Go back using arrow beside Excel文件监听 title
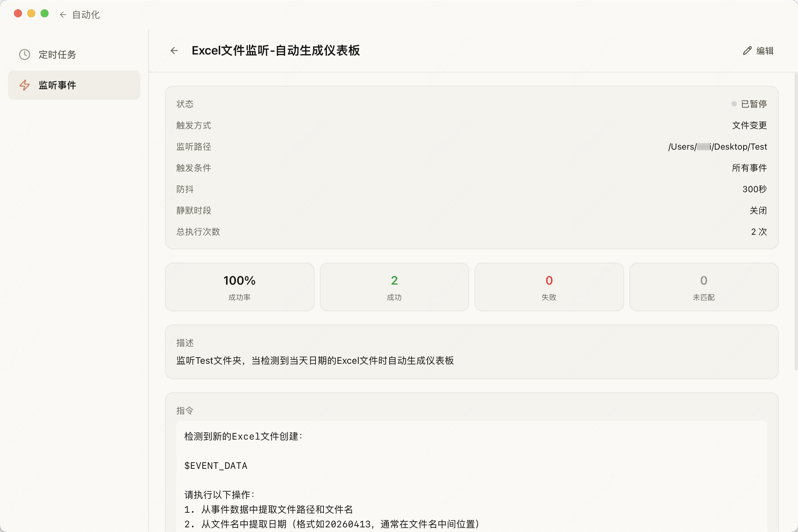 pos(174,51)
